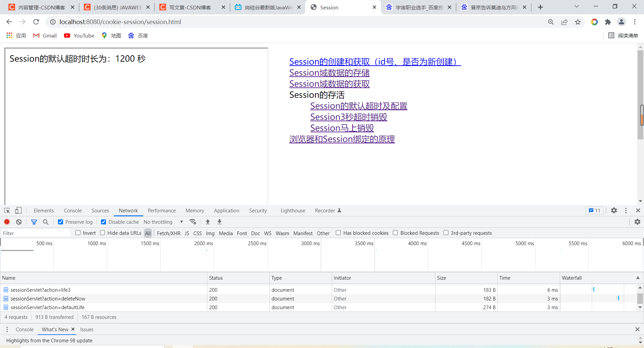644x348 pixels.
Task: Toggle device toolbar in DevTools
Action: coord(18,210)
